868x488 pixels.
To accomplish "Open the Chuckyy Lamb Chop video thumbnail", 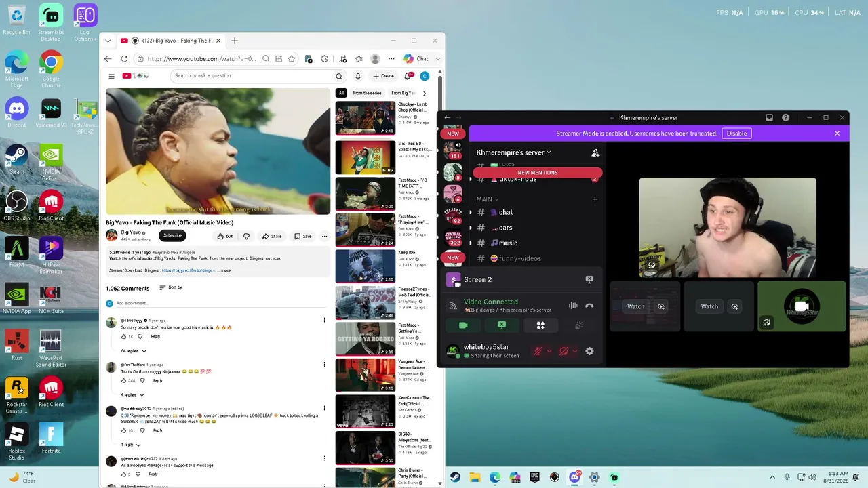I will point(365,118).
